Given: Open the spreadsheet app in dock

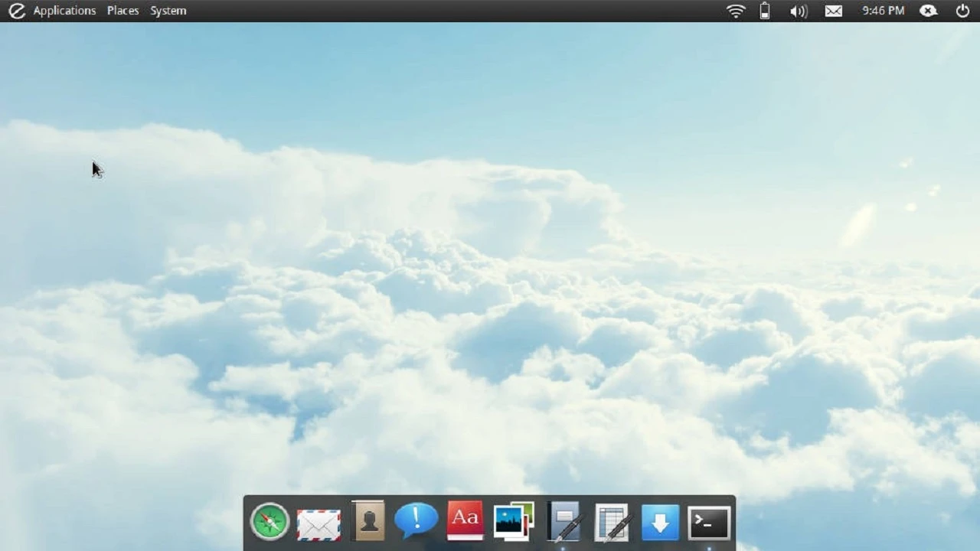Looking at the screenshot, I should click(x=612, y=523).
